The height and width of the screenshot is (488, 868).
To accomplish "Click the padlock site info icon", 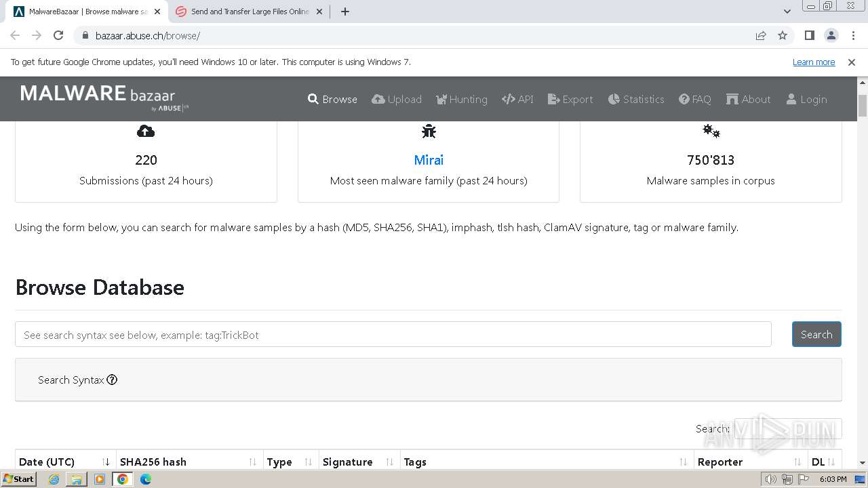I will (85, 35).
